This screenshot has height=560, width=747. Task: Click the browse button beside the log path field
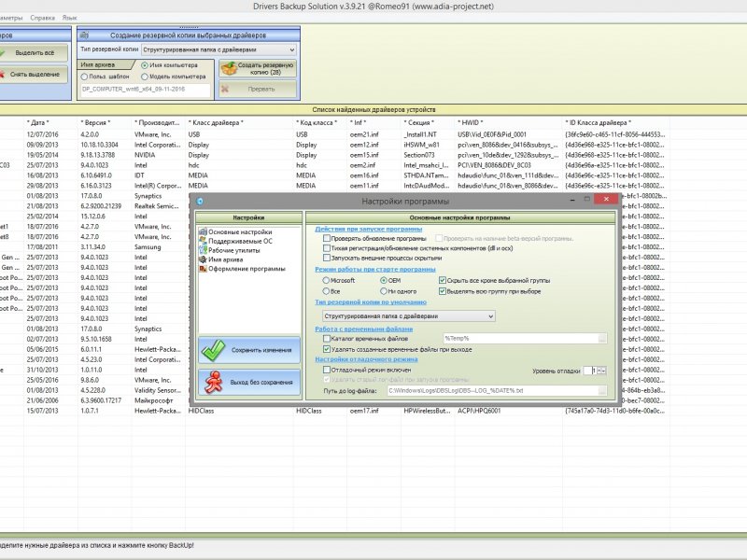tap(602, 390)
